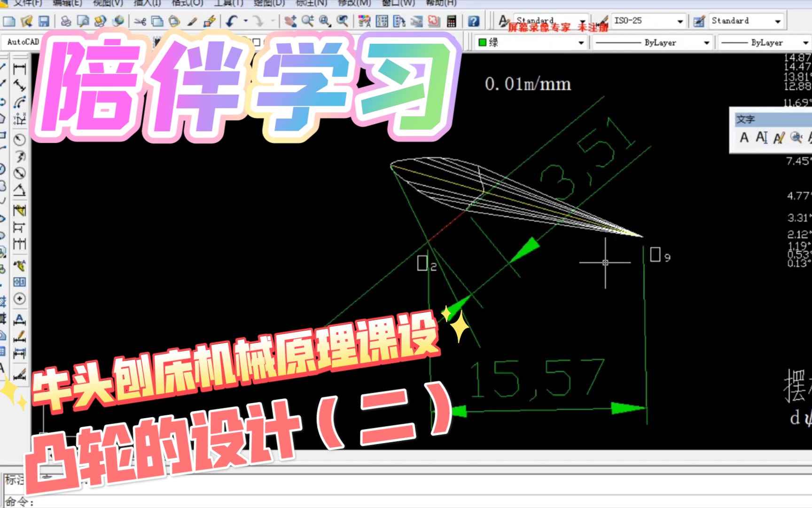Click the Copy icon

pyautogui.click(x=157, y=21)
